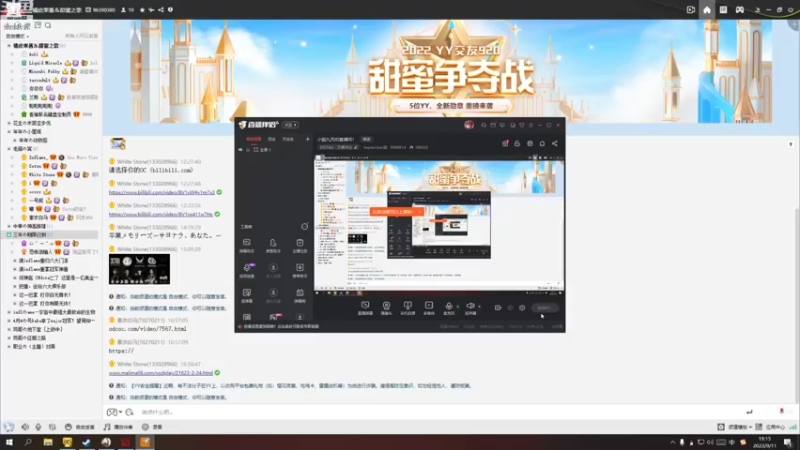This screenshot has width=800, height=450.
Task: Click the bell icon in streaming tool header
Action: point(542,144)
